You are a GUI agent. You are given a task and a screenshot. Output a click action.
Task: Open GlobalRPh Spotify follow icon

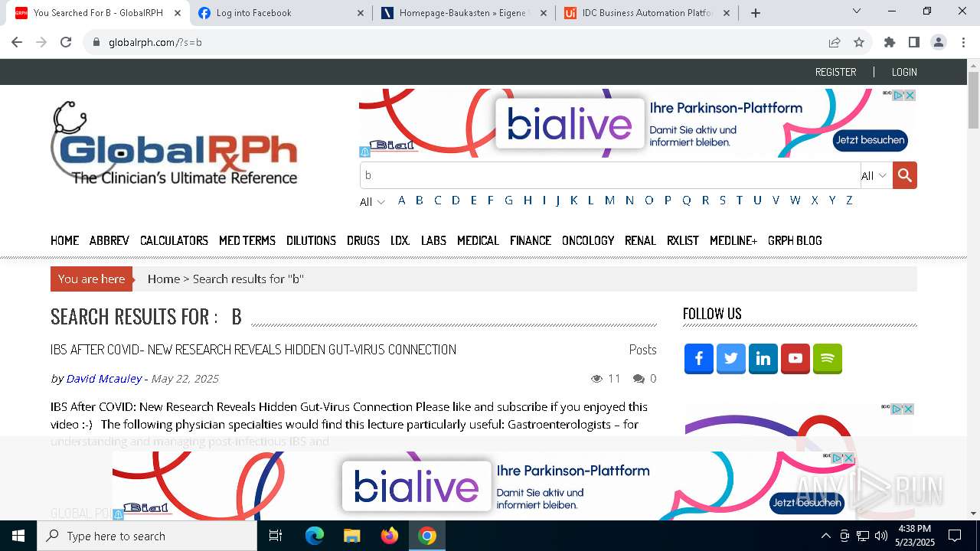[828, 358]
